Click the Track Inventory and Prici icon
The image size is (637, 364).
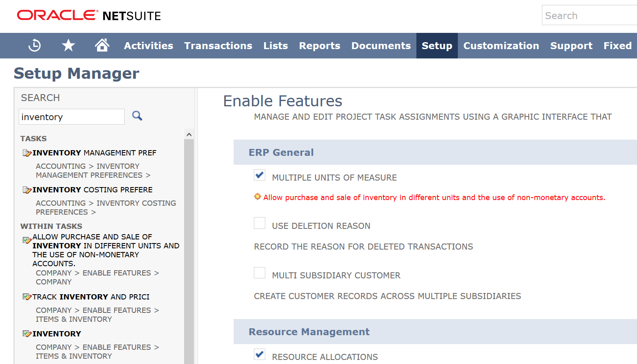click(27, 297)
